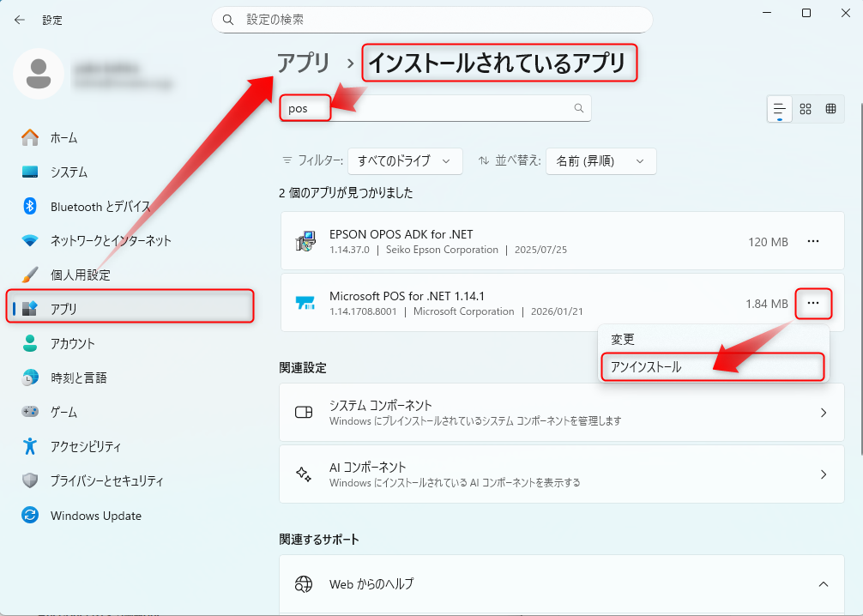
Task: Open the user profile avatar
Action: tap(39, 74)
